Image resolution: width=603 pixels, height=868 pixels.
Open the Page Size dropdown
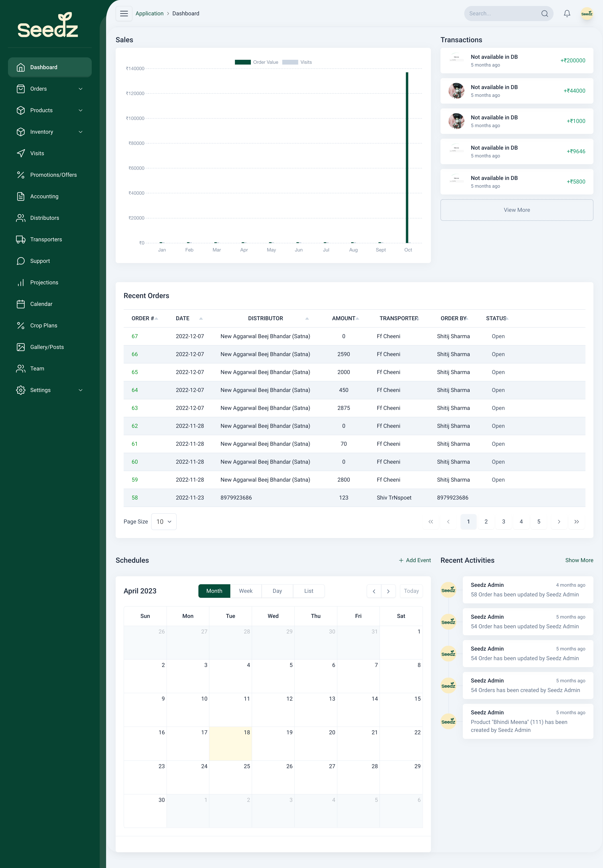(164, 521)
